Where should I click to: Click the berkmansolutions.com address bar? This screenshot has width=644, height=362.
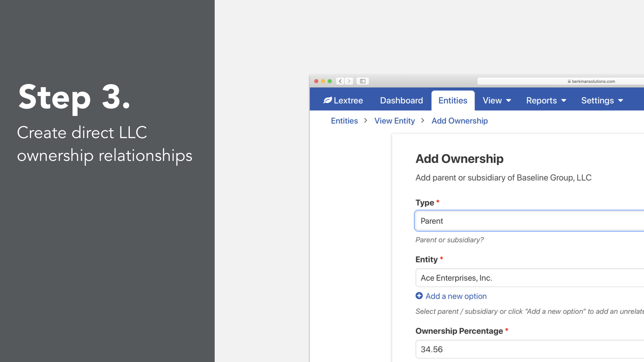(x=560, y=81)
